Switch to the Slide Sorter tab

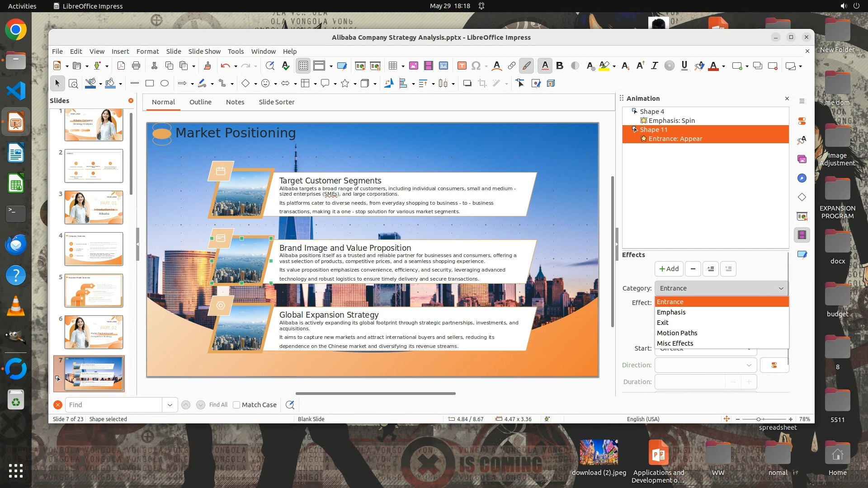click(x=276, y=102)
